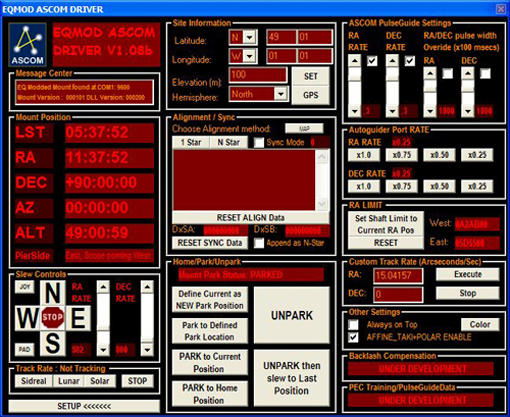This screenshot has height=417, width=510.
Task: Enable the Sync Mode checkbox
Action: pyautogui.click(x=259, y=143)
